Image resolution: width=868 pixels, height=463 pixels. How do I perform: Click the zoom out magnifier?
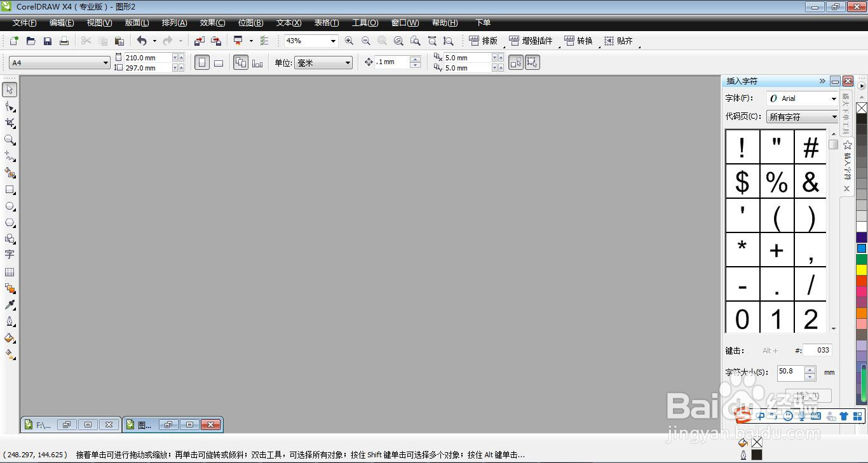pos(365,41)
